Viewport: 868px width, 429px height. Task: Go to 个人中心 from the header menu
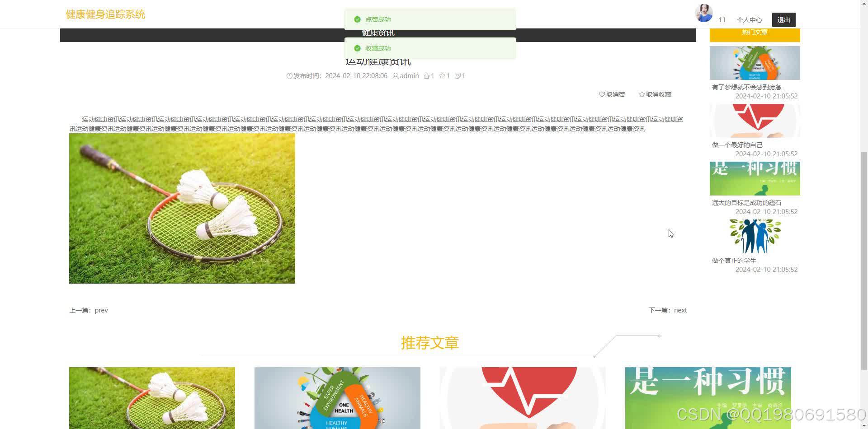(x=749, y=19)
